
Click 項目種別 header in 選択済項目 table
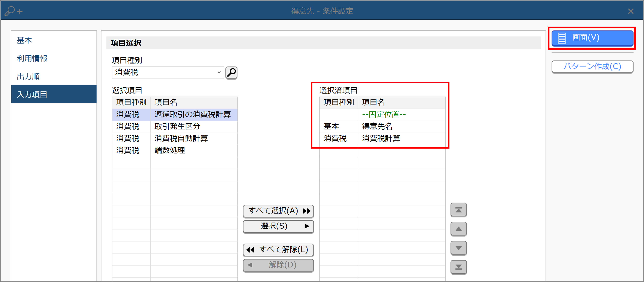(x=339, y=103)
